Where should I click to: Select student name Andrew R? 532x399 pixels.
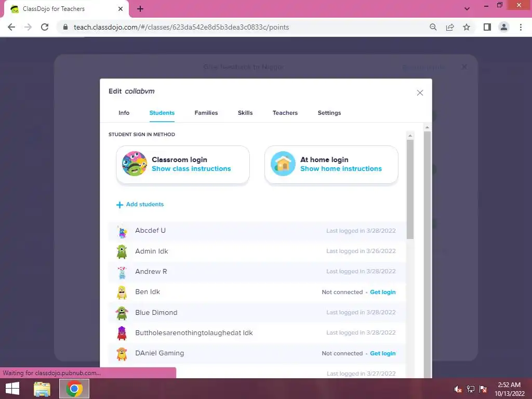[151, 271]
